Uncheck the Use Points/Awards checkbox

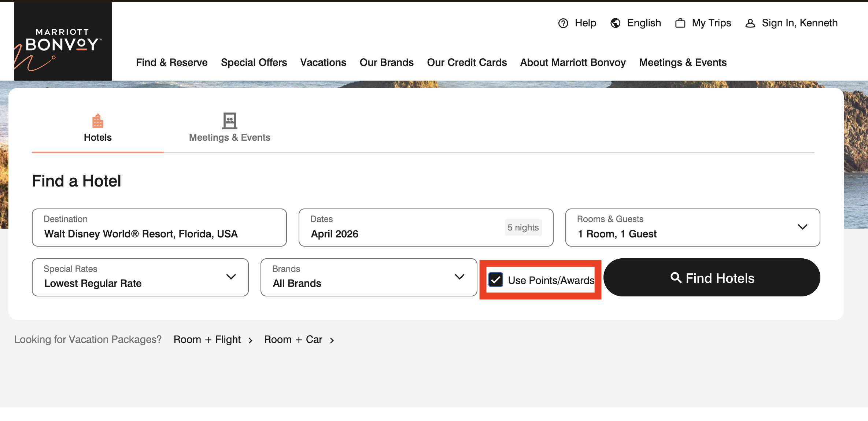(495, 280)
